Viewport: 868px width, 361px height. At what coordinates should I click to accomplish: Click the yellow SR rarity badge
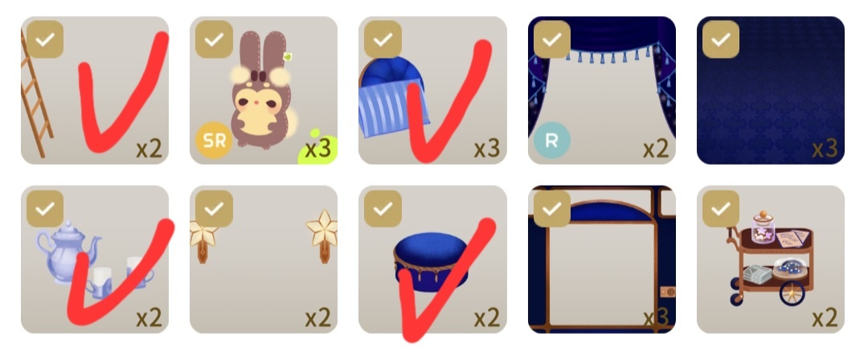pos(215,141)
